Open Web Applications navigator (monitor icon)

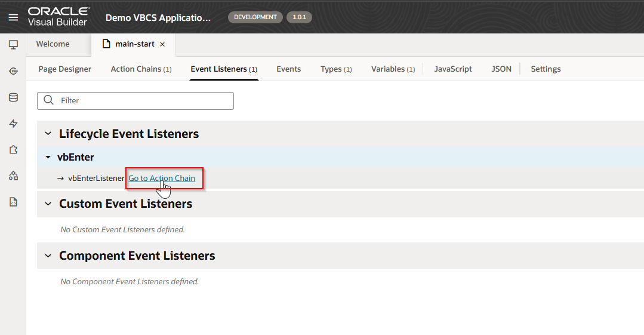pyautogui.click(x=13, y=45)
